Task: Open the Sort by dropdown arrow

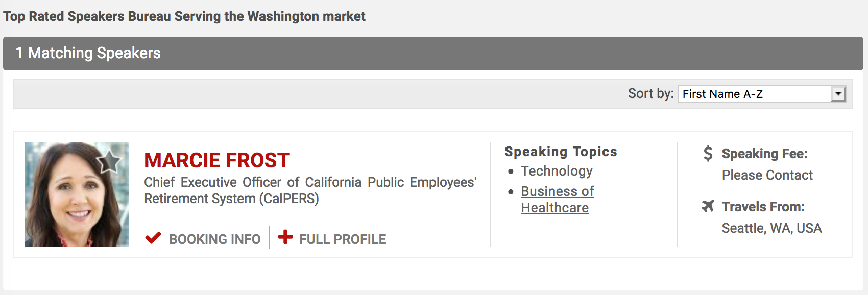Action: [x=838, y=94]
